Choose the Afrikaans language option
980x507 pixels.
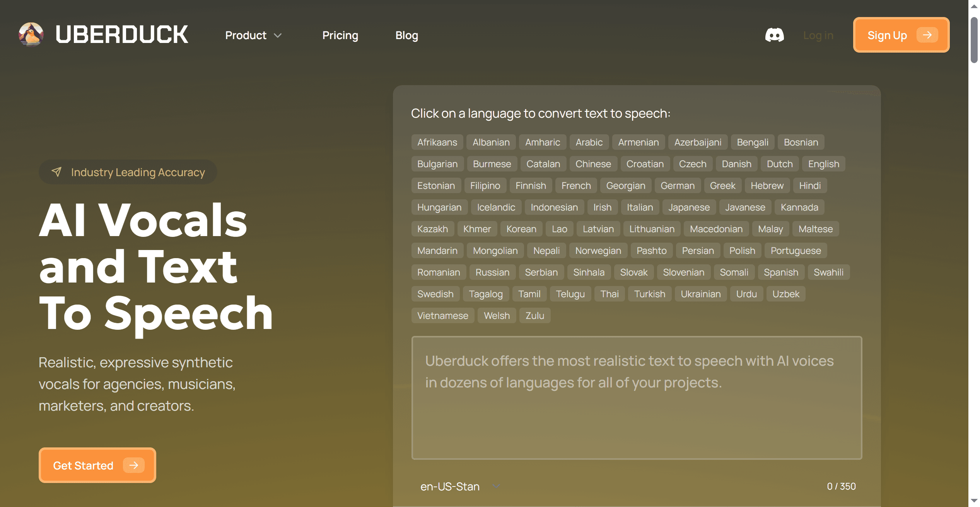tap(437, 142)
